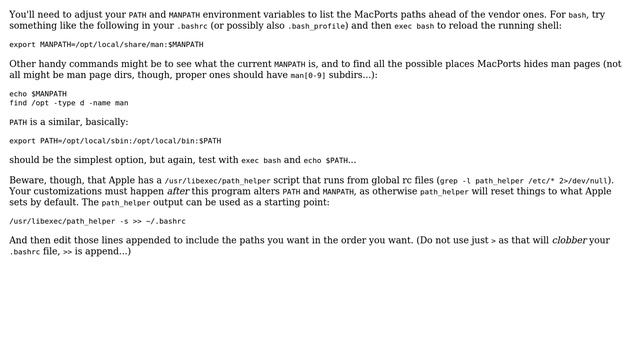Image resolution: width=640 pixels, height=360 pixels.
Task: Click the italic word clobber
Action: tap(569, 240)
